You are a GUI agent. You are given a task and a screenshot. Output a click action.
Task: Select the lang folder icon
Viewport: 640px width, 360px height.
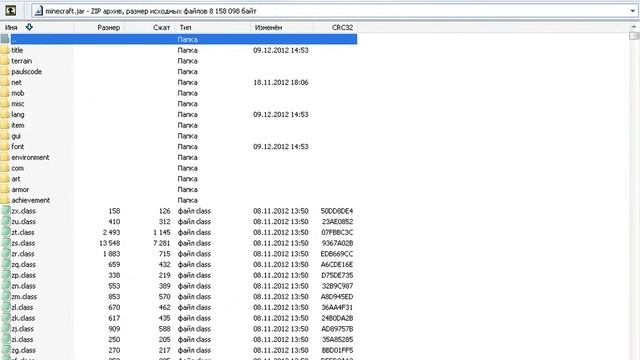click(x=5, y=114)
